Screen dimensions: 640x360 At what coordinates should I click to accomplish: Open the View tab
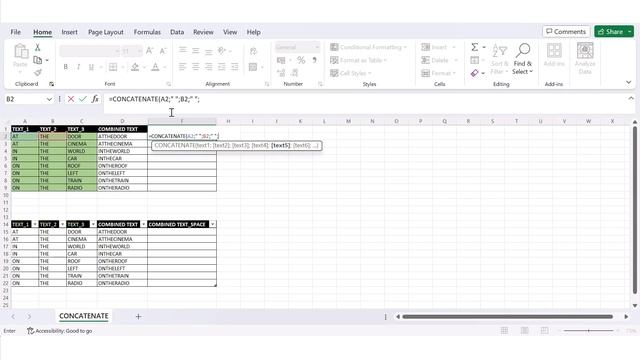tap(230, 32)
